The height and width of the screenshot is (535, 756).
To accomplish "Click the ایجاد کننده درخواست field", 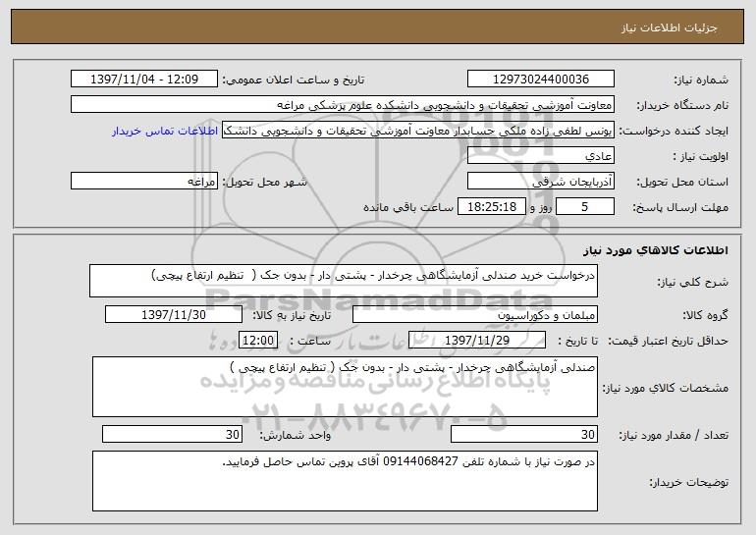I will pyautogui.click(x=418, y=131).
